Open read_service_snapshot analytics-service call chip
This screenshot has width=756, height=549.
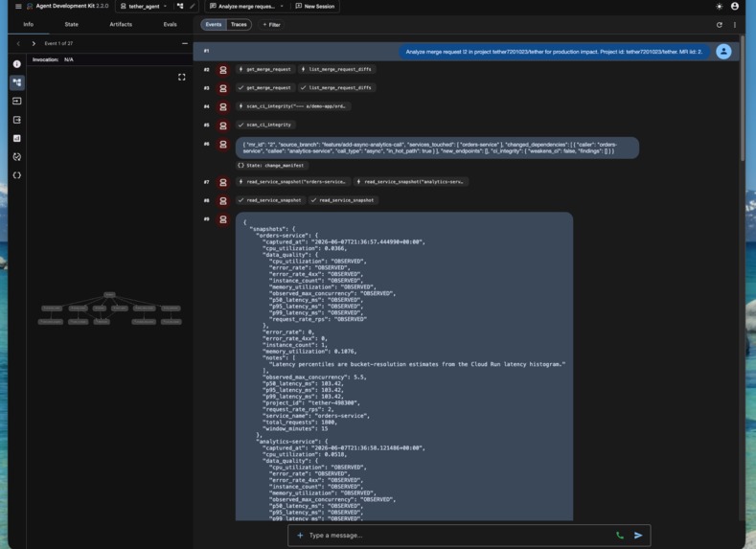coord(411,182)
